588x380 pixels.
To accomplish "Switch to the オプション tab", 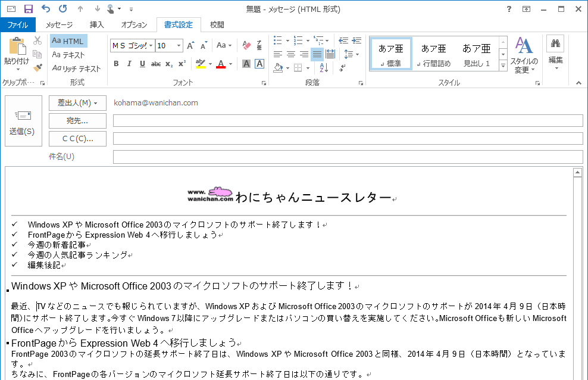I will pos(134,25).
